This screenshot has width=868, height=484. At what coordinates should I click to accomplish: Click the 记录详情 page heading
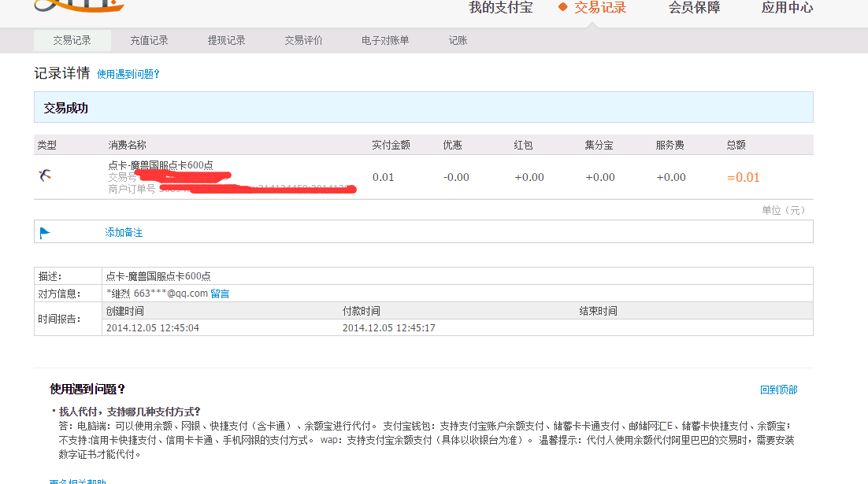pos(62,73)
